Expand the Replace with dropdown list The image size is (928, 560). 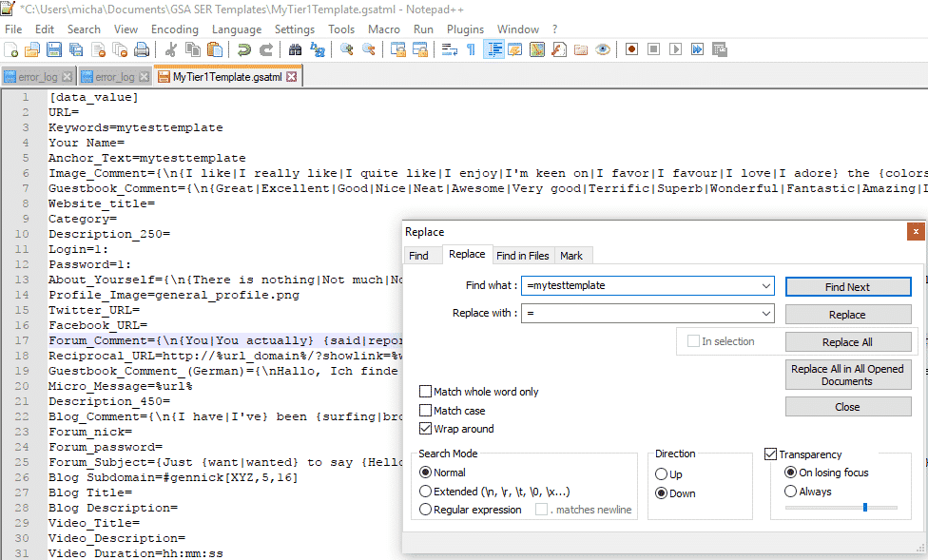click(766, 314)
